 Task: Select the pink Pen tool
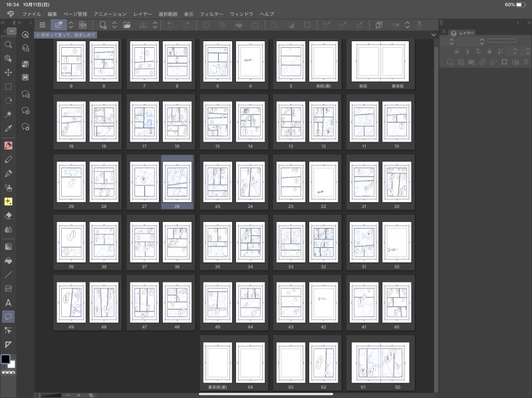(8, 146)
